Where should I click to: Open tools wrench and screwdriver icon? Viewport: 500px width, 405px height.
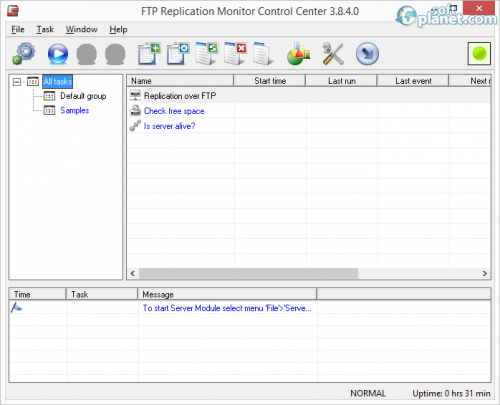[333, 54]
